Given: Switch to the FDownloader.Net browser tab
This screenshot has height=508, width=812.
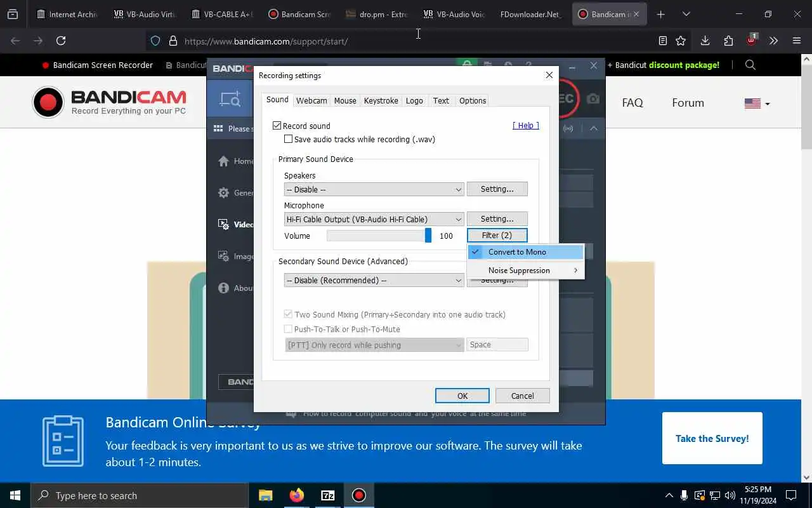Looking at the screenshot, I should [530, 14].
